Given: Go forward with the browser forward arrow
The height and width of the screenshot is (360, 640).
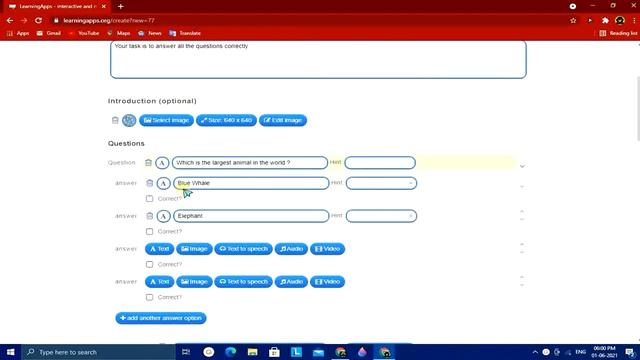Looking at the screenshot, I should point(24,20).
